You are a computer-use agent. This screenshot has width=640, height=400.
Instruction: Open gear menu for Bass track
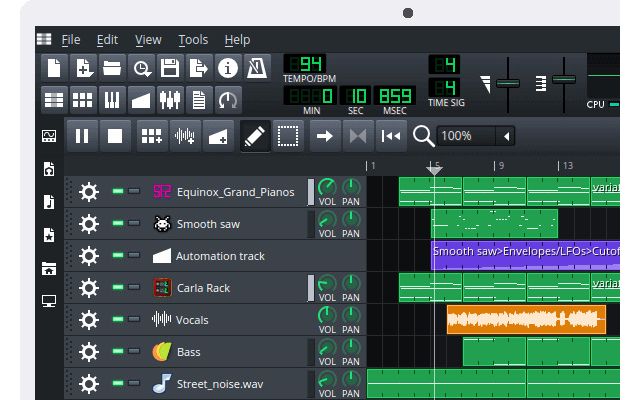point(89,352)
